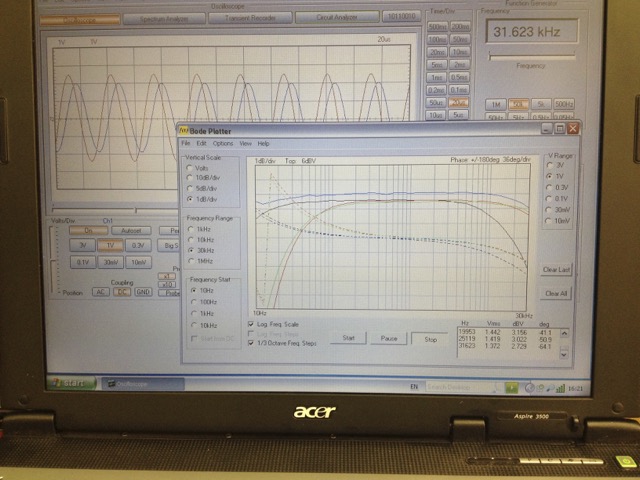Image resolution: width=640 pixels, height=480 pixels.
Task: Select 10dB/div vertical scale
Action: (203, 178)
